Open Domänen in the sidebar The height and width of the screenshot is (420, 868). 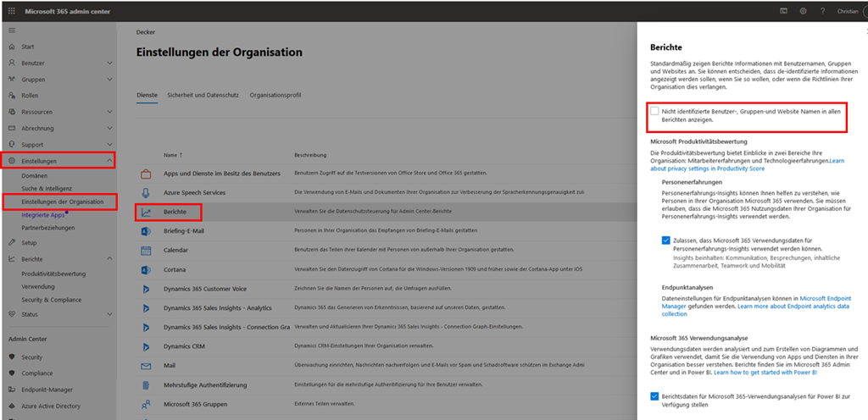click(35, 175)
